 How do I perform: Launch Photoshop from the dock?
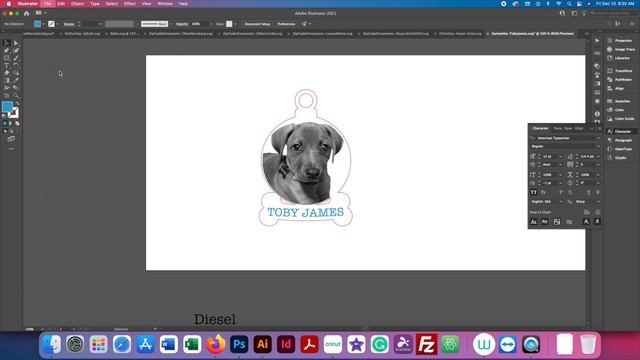pyautogui.click(x=239, y=344)
